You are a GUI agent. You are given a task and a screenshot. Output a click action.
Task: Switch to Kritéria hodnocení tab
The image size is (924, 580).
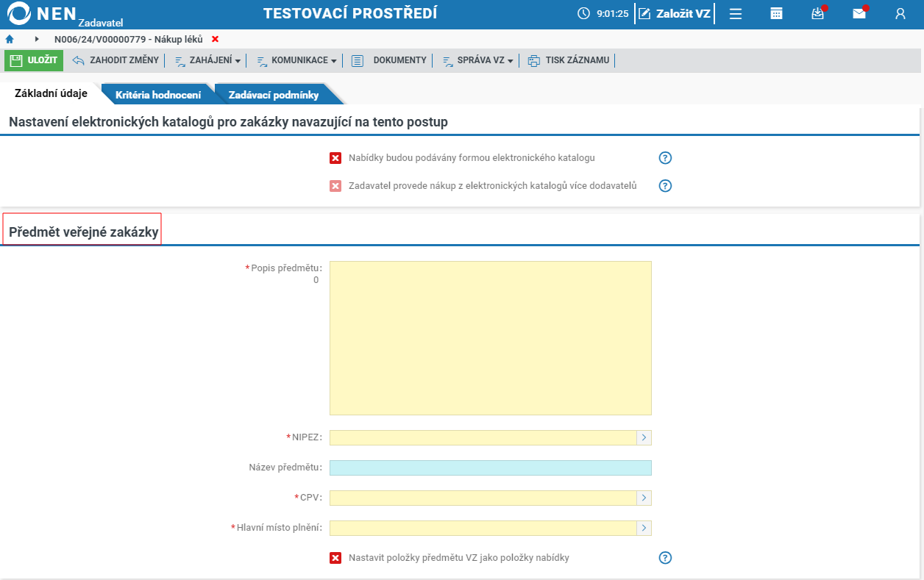pyautogui.click(x=158, y=95)
